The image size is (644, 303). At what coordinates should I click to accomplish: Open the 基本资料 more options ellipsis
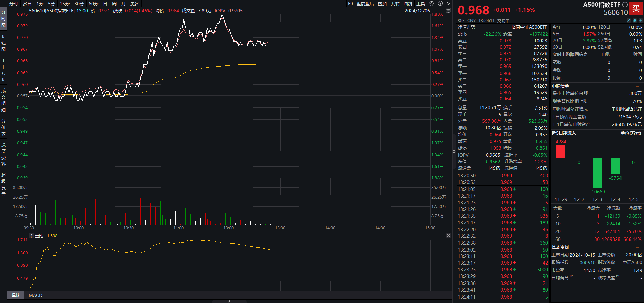(637, 247)
